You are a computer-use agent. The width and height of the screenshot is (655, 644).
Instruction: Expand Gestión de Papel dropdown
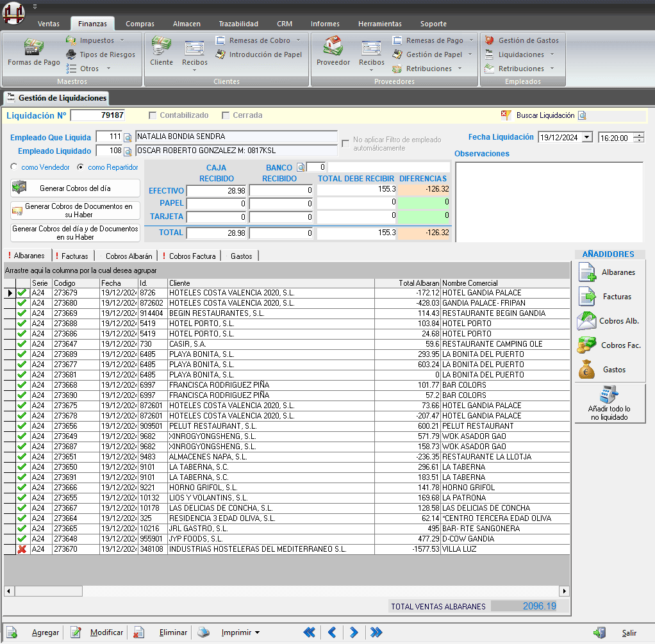(x=470, y=54)
